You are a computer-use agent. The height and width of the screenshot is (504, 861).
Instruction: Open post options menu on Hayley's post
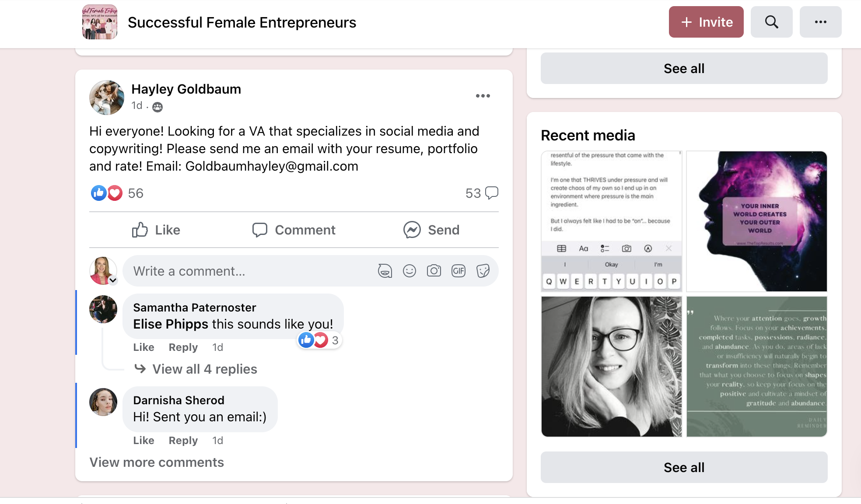(483, 96)
